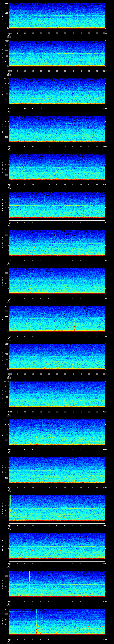Screen dimensions: 114x644
Task: Select the spectrogram plot starting at 2:33:00
Action: [x=57, y=167]
